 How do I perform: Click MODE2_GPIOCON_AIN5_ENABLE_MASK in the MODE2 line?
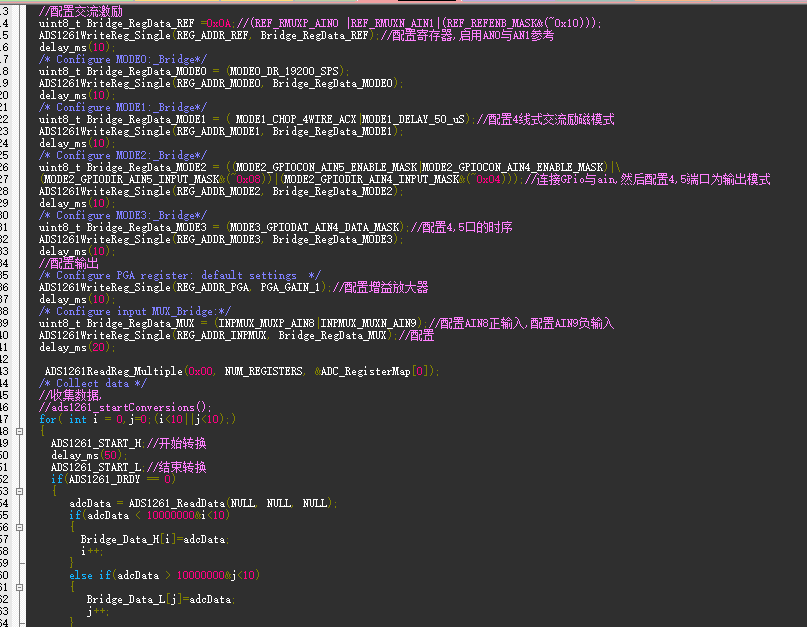326,167
